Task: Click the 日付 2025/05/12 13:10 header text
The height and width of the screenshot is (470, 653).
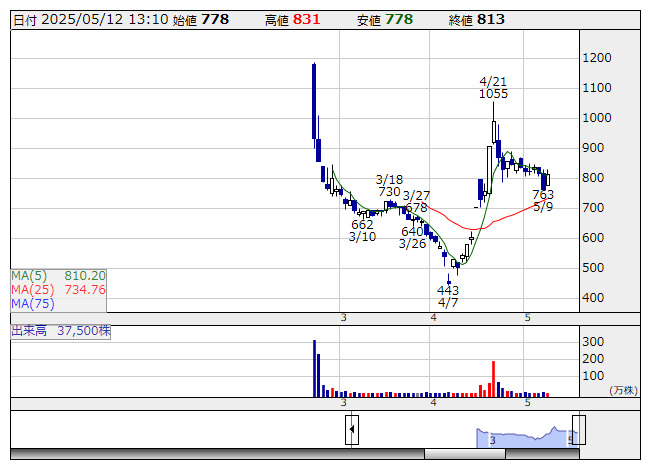Action: [x=91, y=20]
